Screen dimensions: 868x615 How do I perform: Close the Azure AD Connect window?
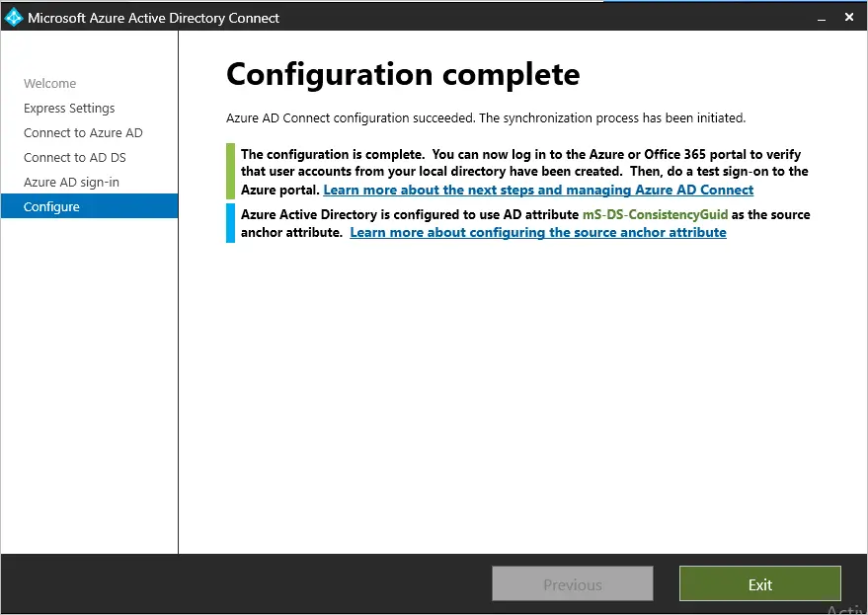[x=849, y=17]
